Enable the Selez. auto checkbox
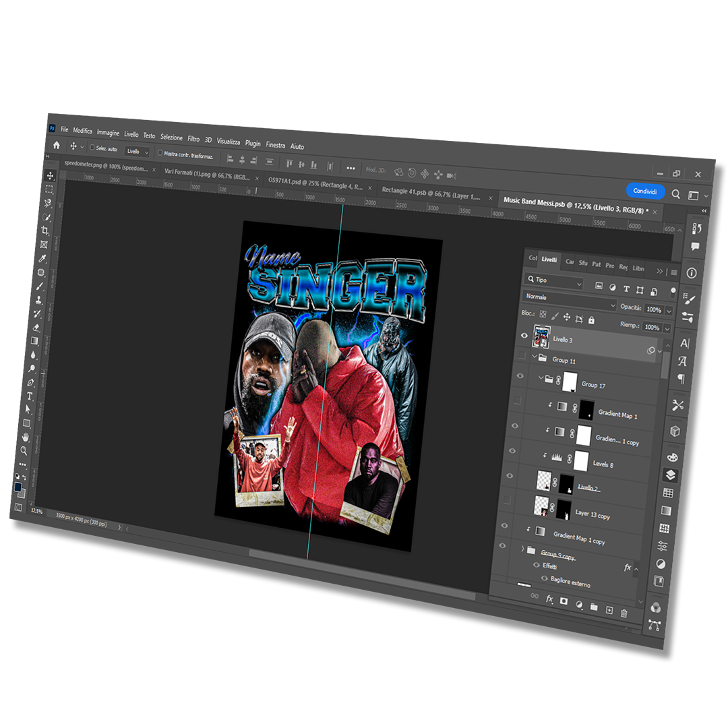Image resolution: width=728 pixels, height=728 pixels. (x=93, y=148)
